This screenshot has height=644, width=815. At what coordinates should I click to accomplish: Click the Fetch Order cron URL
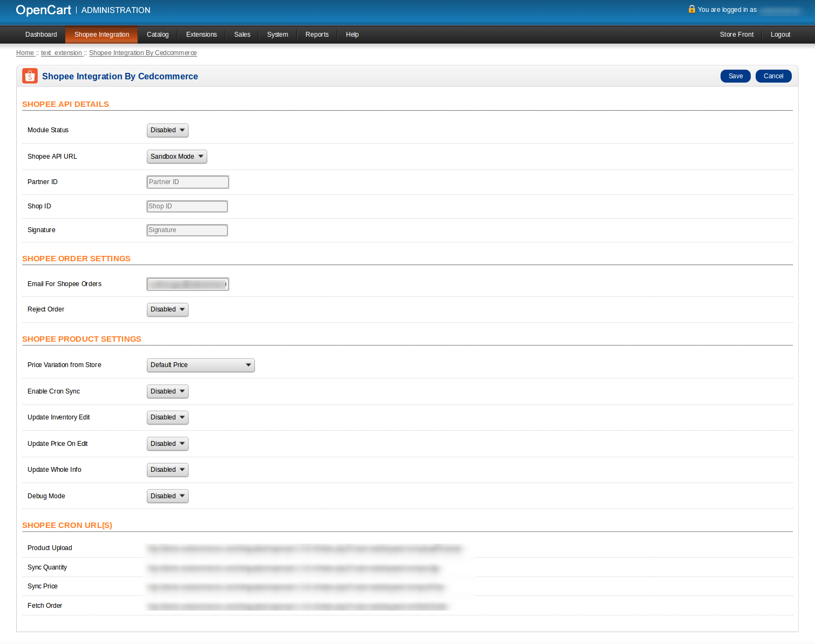tap(297, 606)
